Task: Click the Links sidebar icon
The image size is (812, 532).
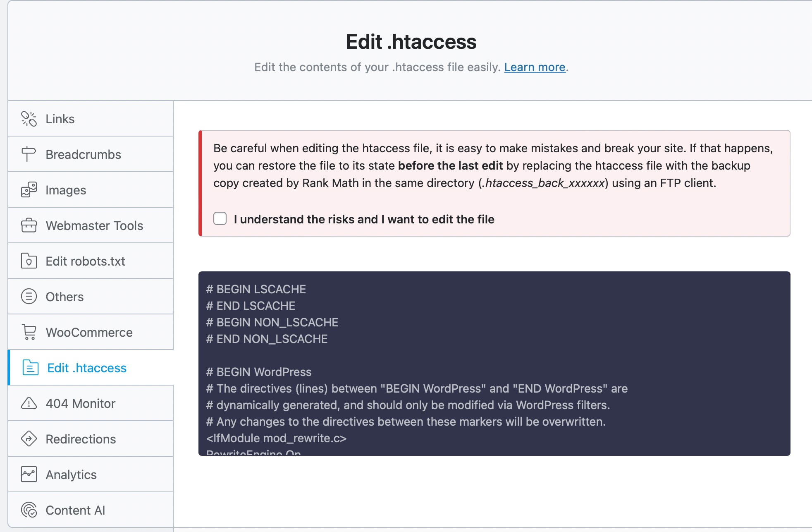Action: click(x=28, y=118)
